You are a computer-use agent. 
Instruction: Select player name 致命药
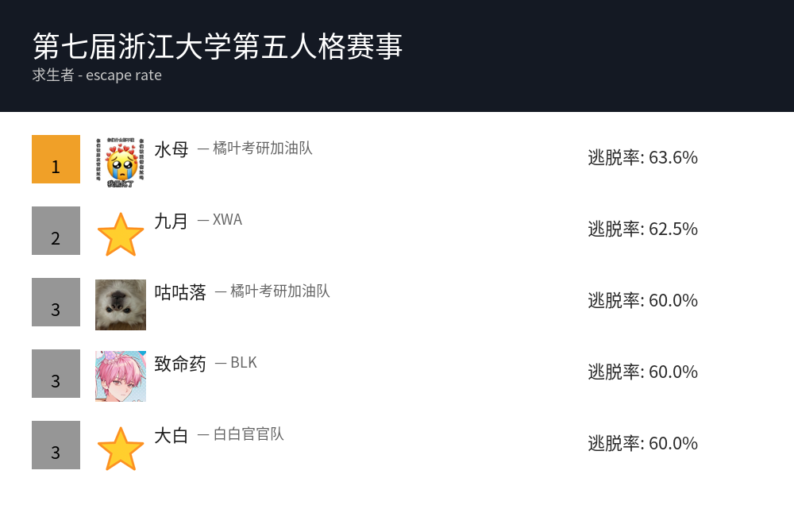point(180,364)
